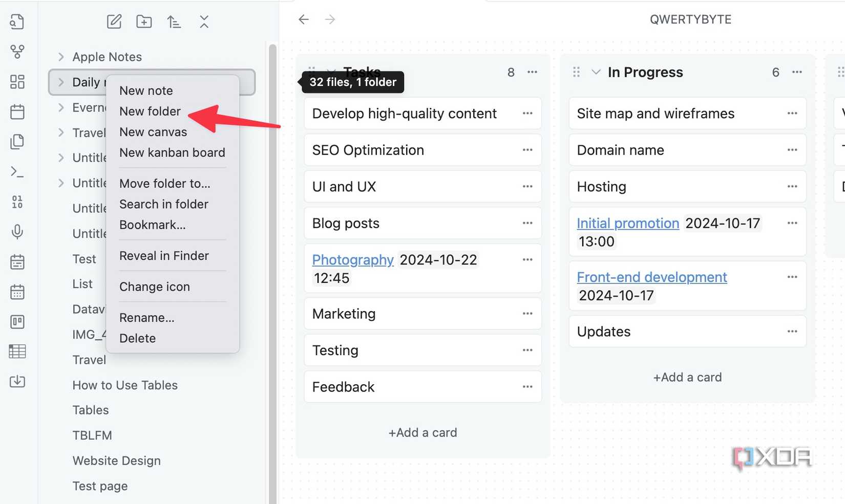
Task: Collapse the Tasks column chevron
Action: (330, 72)
